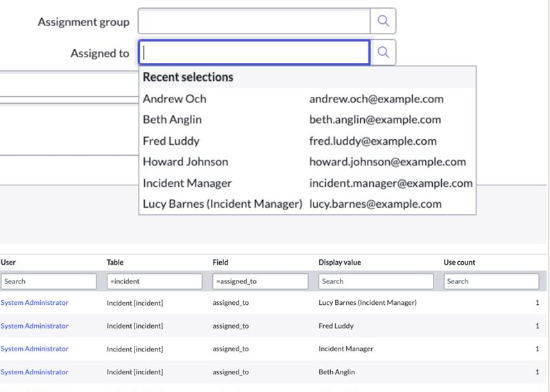
Task: Click the User column search box
Action: (x=49, y=281)
